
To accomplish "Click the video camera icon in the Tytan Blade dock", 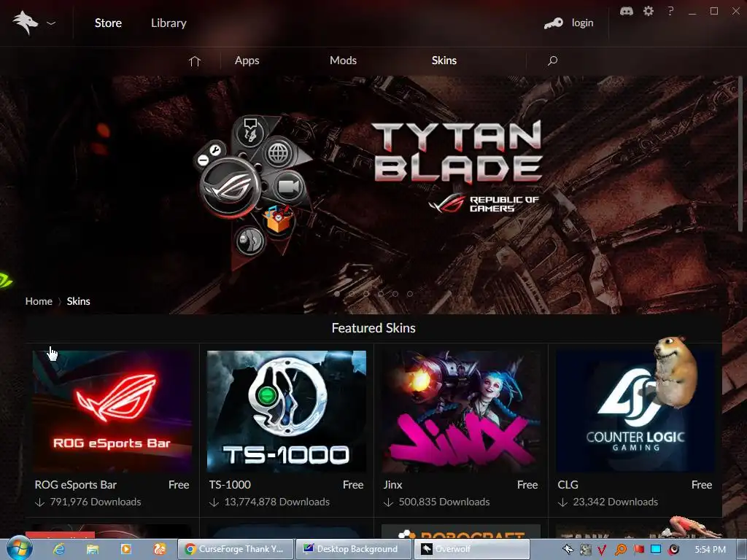I will pyautogui.click(x=288, y=186).
